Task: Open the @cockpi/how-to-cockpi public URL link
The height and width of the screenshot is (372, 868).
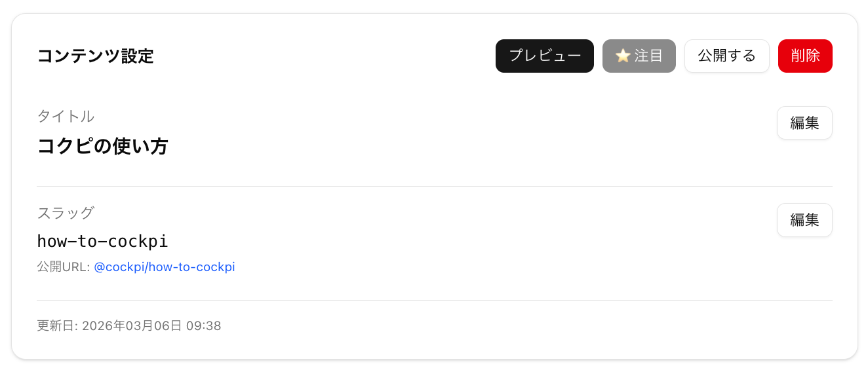Action: coord(165,267)
